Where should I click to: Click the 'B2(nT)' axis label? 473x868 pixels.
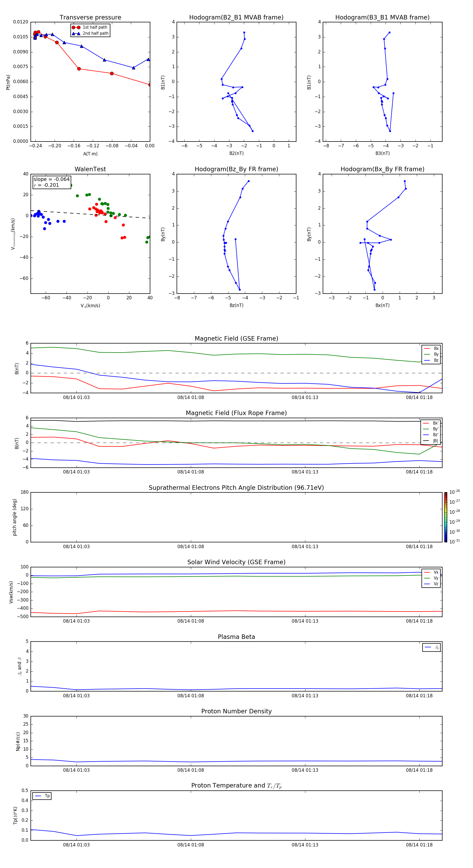pyautogui.click(x=236, y=153)
